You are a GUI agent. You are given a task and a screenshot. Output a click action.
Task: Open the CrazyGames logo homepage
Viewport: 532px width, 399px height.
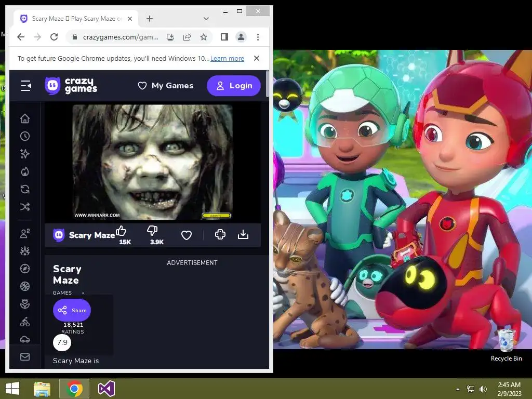click(71, 86)
